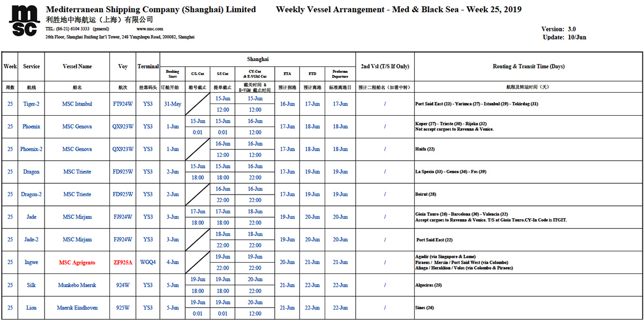Image resolution: width=644 pixels, height=320 pixels.
Task: Click the C/L Cut column header
Action: (197, 73)
